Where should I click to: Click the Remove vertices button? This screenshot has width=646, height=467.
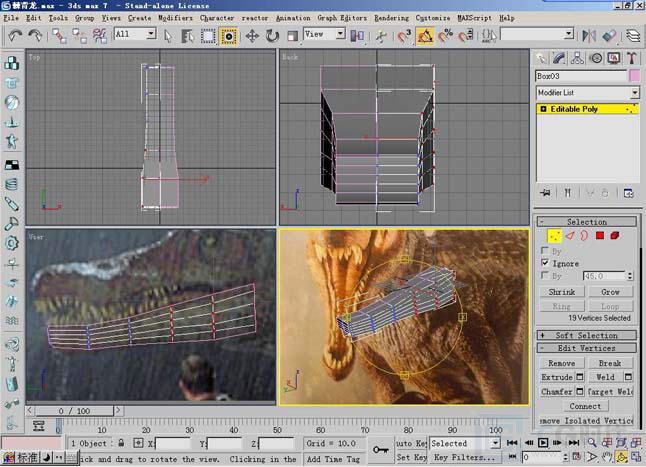(x=562, y=363)
